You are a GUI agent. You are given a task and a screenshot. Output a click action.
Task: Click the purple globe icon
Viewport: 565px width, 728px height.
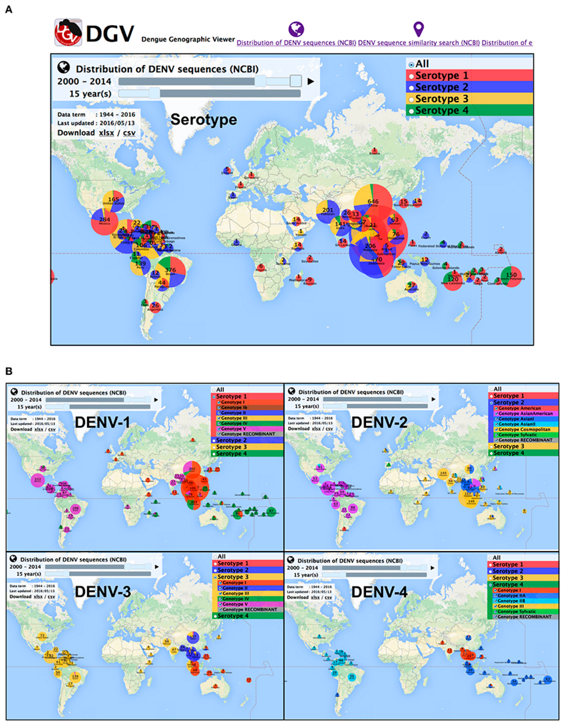[296, 29]
